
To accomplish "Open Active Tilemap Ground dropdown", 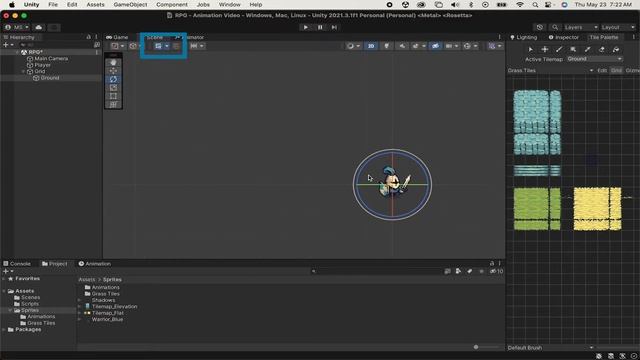I will point(594,59).
